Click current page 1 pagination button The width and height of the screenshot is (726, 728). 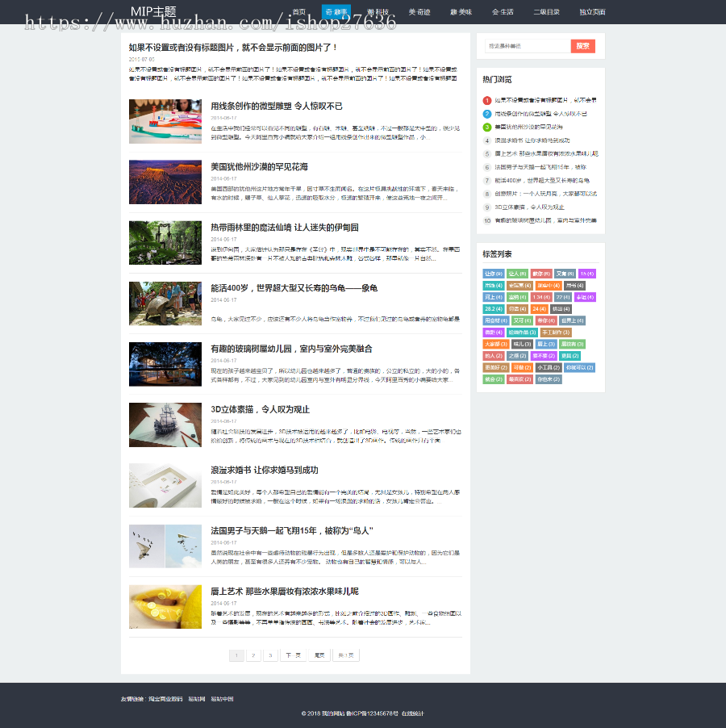(x=236, y=655)
